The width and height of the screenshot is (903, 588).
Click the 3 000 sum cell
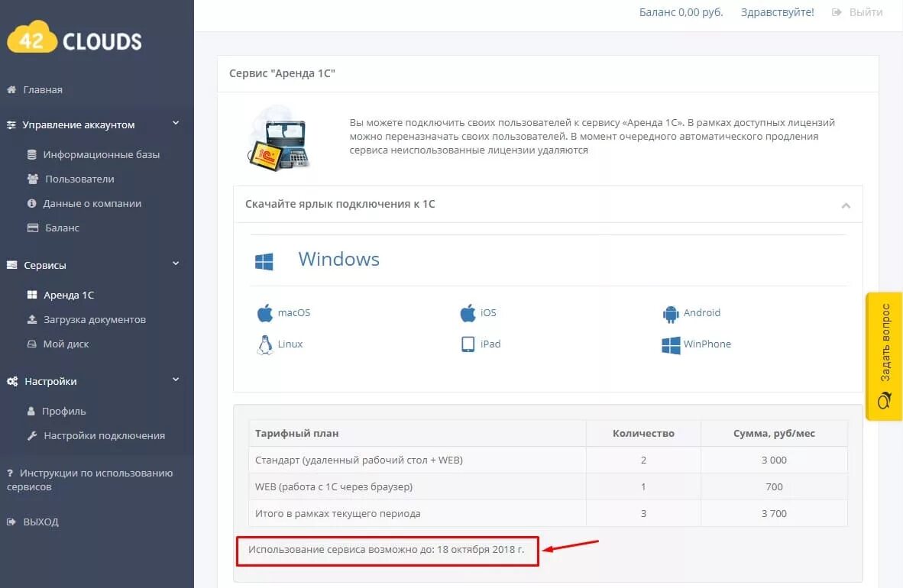773,460
